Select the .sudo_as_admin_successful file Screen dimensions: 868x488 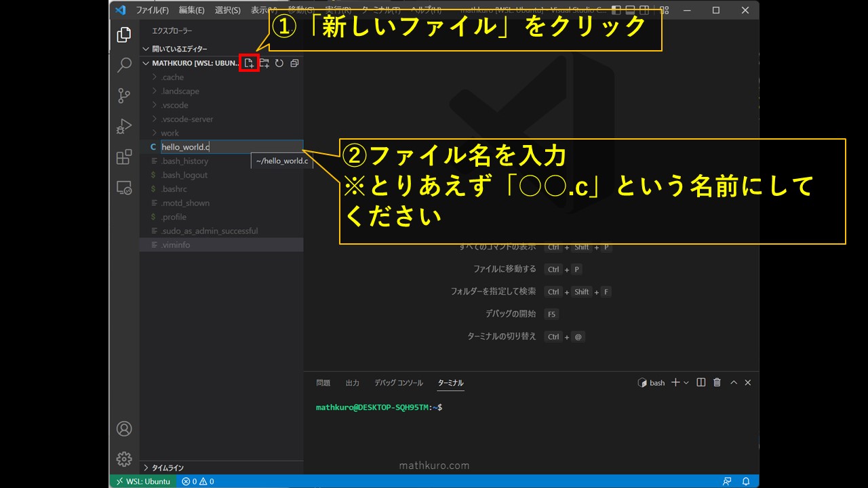pyautogui.click(x=221, y=231)
